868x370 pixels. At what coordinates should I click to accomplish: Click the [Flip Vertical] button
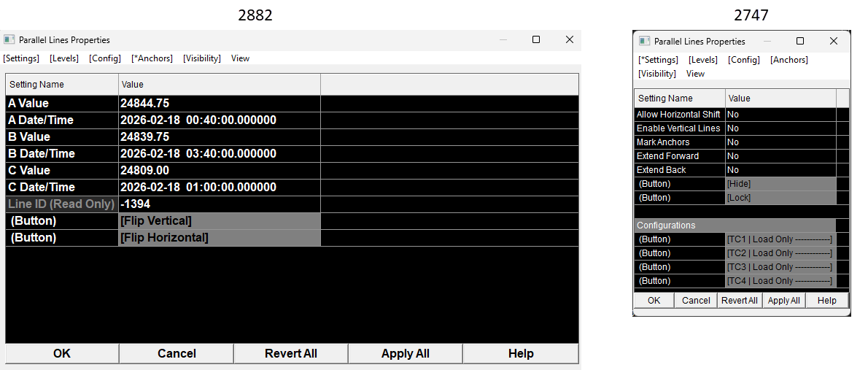(220, 221)
